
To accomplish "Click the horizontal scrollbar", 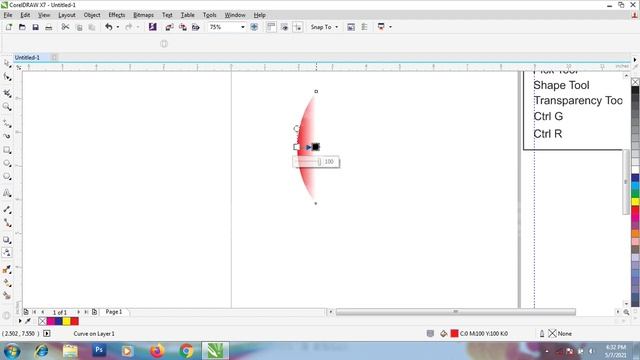I will 456,312.
